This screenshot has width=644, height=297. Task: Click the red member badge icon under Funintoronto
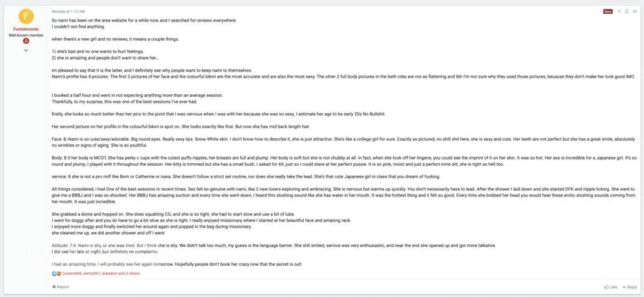click(x=26, y=41)
